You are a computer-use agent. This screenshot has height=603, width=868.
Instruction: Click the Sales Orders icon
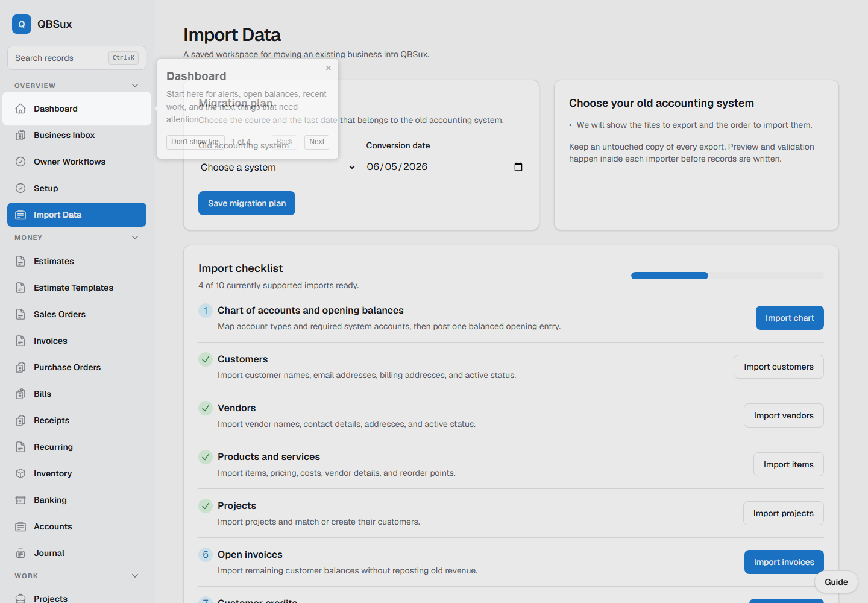pyautogui.click(x=20, y=314)
